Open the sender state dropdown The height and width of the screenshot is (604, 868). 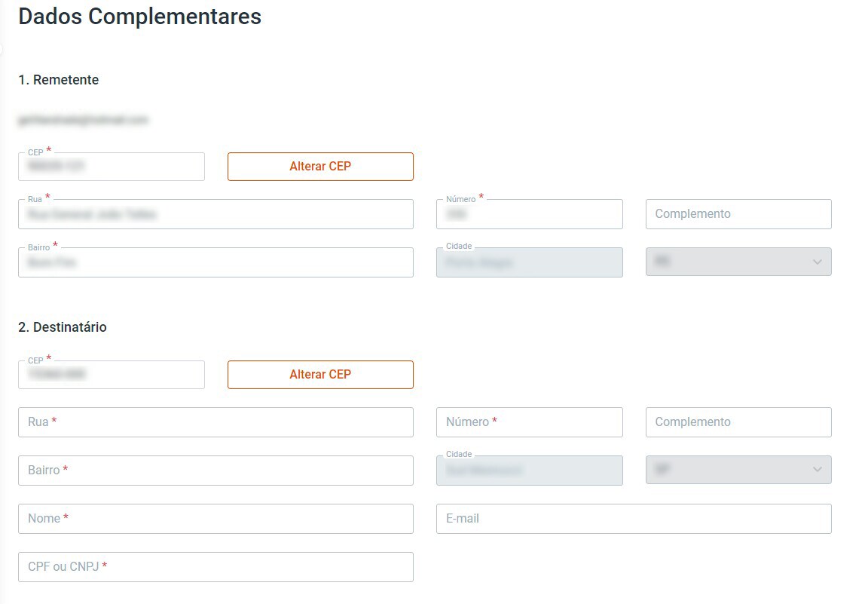click(738, 262)
